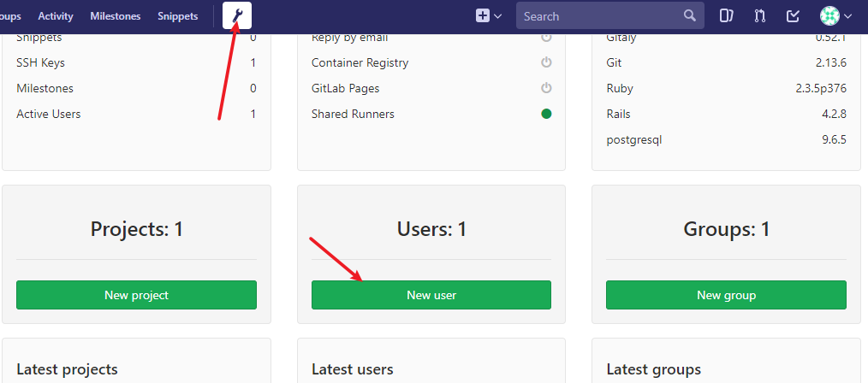Open the merge requests icon
Screen dimensions: 868x383
point(759,16)
